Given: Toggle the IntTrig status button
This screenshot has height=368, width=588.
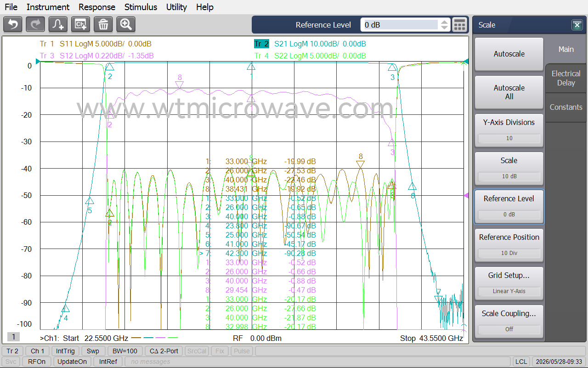Looking at the screenshot, I should [65, 351].
